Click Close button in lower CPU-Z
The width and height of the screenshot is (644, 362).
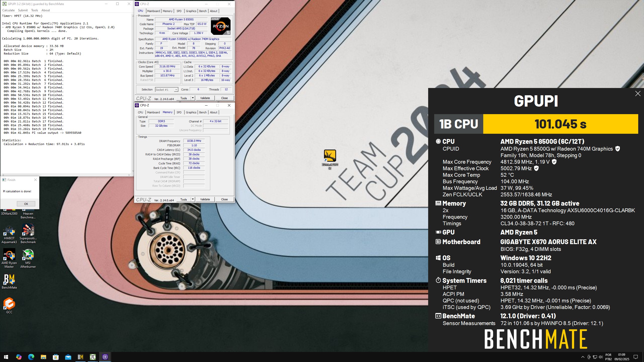coord(224,199)
